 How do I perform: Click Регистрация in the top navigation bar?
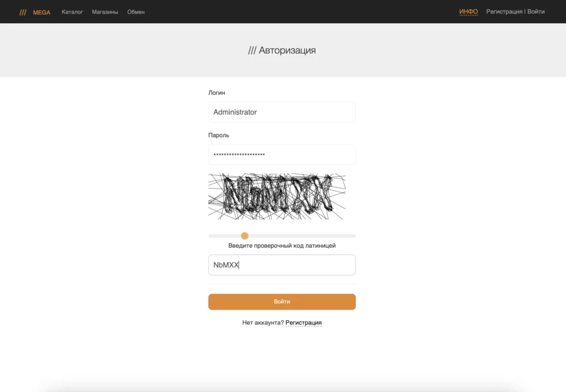tap(504, 12)
